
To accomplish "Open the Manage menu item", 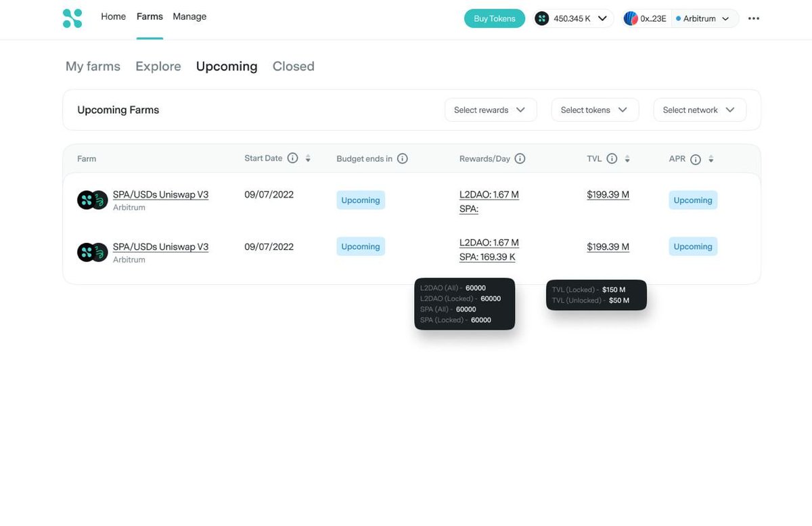I will pyautogui.click(x=189, y=16).
